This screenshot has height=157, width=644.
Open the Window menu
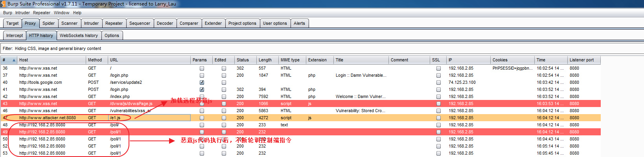[61, 13]
